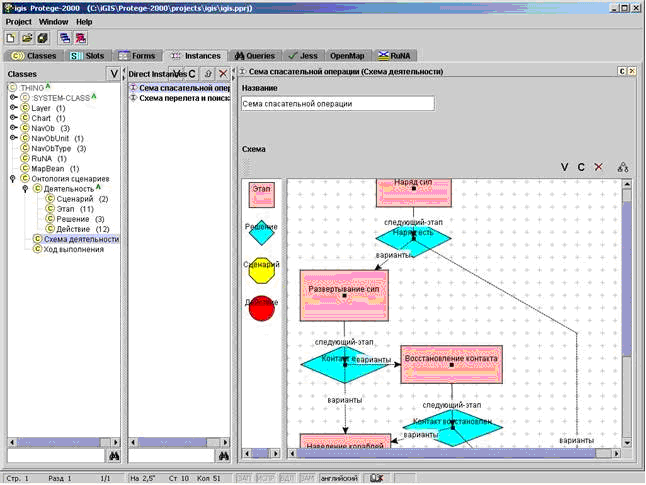Image resolution: width=646 pixels, height=485 pixels.
Task: Click the New Project toolbar icon
Action: coord(11,38)
